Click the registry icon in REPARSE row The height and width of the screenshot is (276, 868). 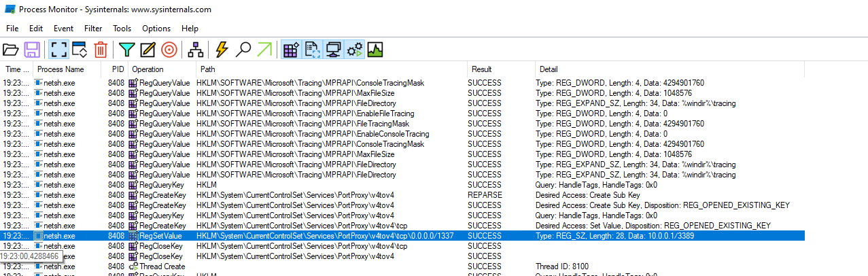(x=133, y=195)
